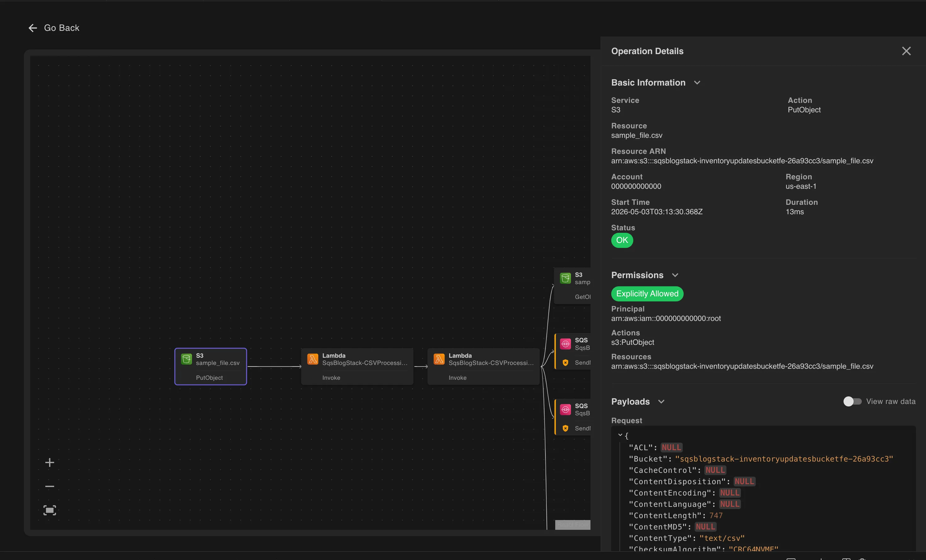This screenshot has width=926, height=560.
Task: Click the ContentMD5 NULL value
Action: coord(705,527)
